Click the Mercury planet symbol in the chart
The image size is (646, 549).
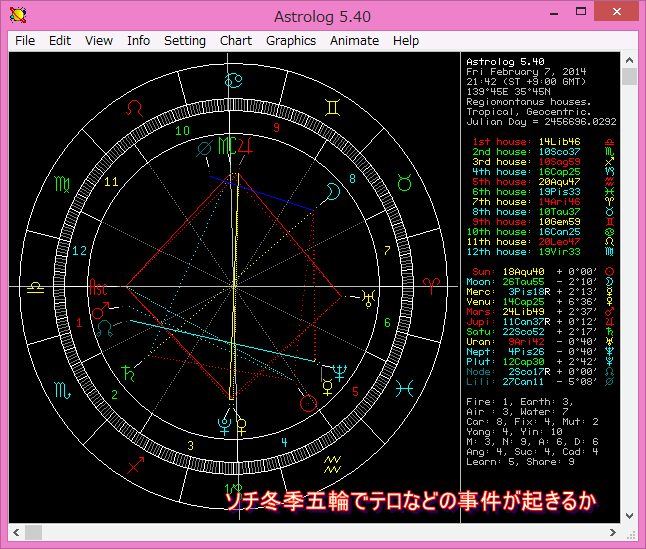coord(328,388)
